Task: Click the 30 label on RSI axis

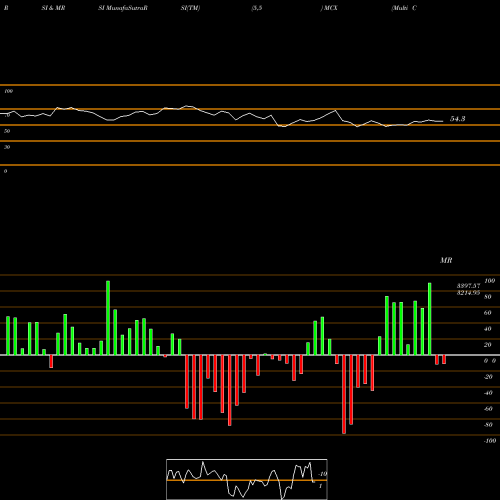Action: [x=7, y=147]
